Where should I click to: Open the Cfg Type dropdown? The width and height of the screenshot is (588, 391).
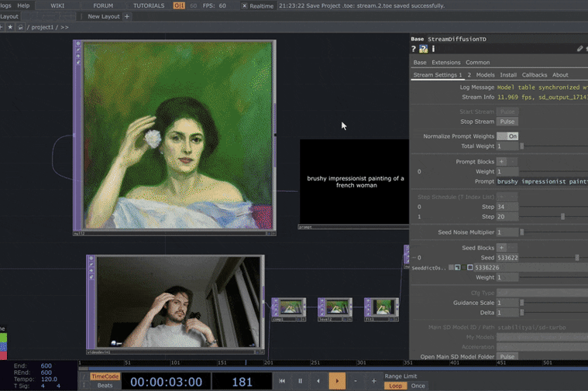pyautogui.click(x=542, y=293)
